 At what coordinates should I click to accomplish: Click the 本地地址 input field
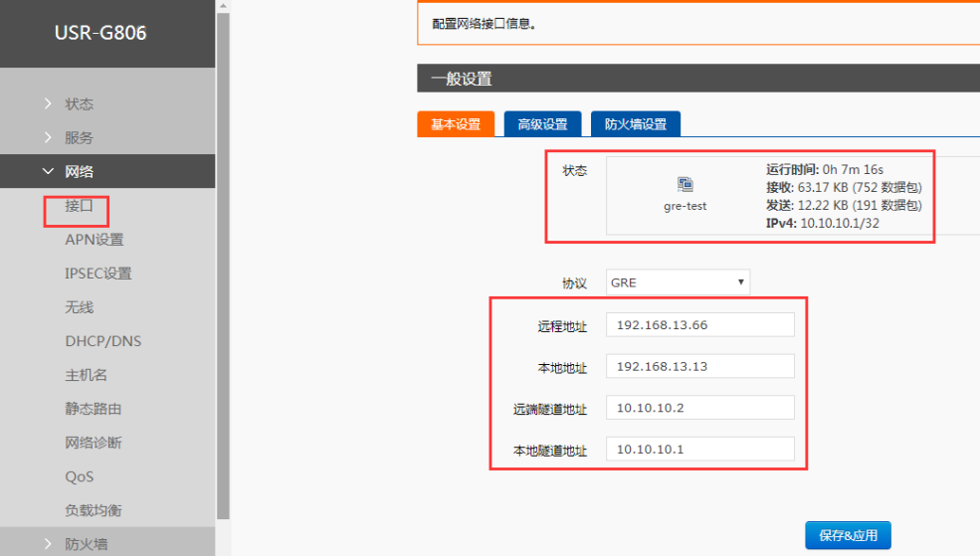click(700, 366)
